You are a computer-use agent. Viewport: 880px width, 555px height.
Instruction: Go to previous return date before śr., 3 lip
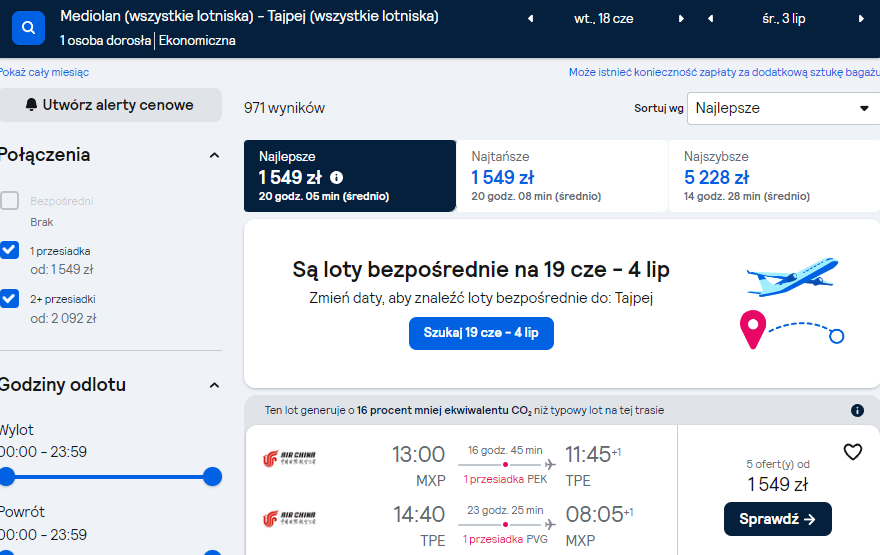point(711,19)
